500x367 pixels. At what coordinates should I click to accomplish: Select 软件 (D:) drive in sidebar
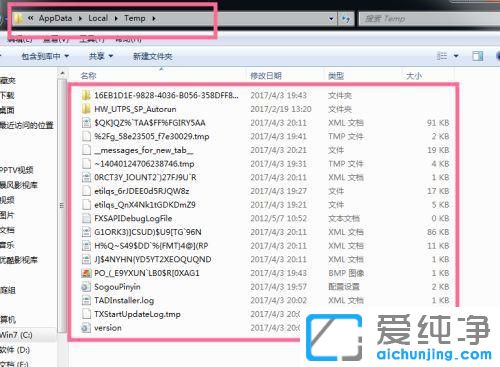(15, 350)
